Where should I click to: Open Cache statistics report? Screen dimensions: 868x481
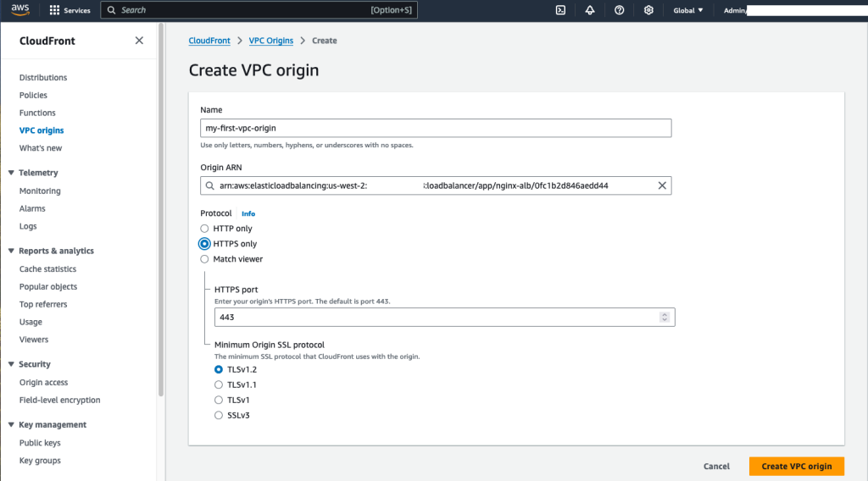(x=47, y=268)
